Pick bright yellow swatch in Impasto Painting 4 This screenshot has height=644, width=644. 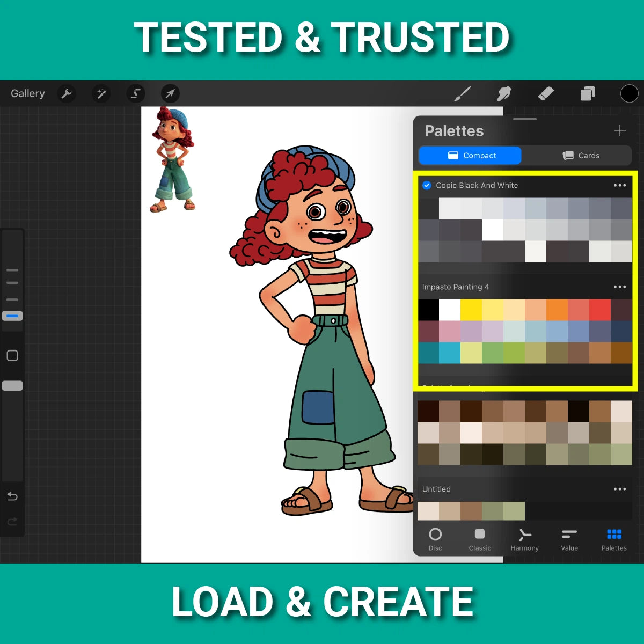(x=471, y=310)
